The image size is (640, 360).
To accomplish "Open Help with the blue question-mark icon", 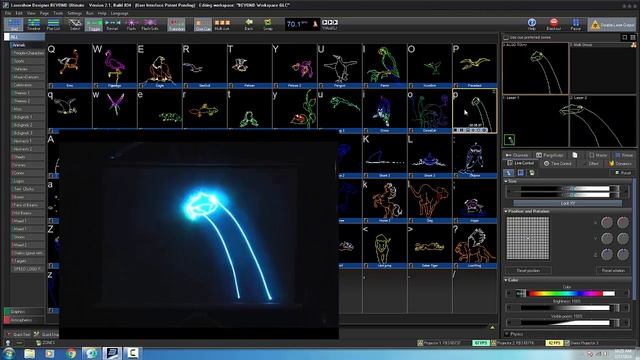I will [531, 24].
